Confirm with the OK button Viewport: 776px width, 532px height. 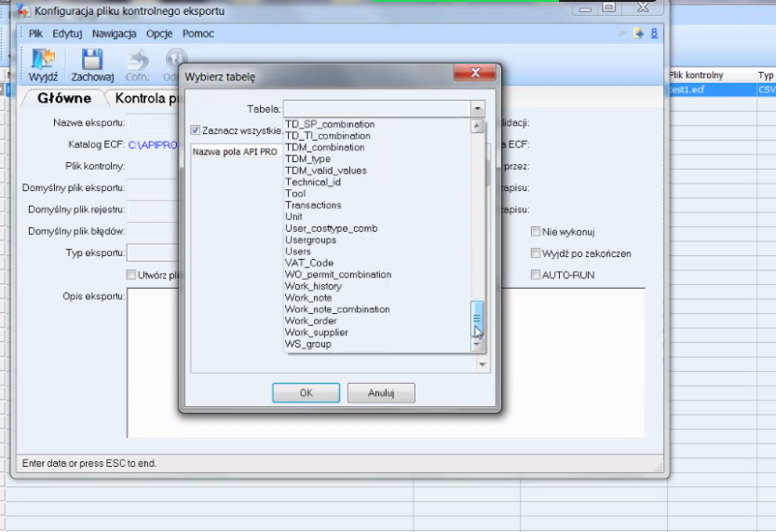(306, 393)
